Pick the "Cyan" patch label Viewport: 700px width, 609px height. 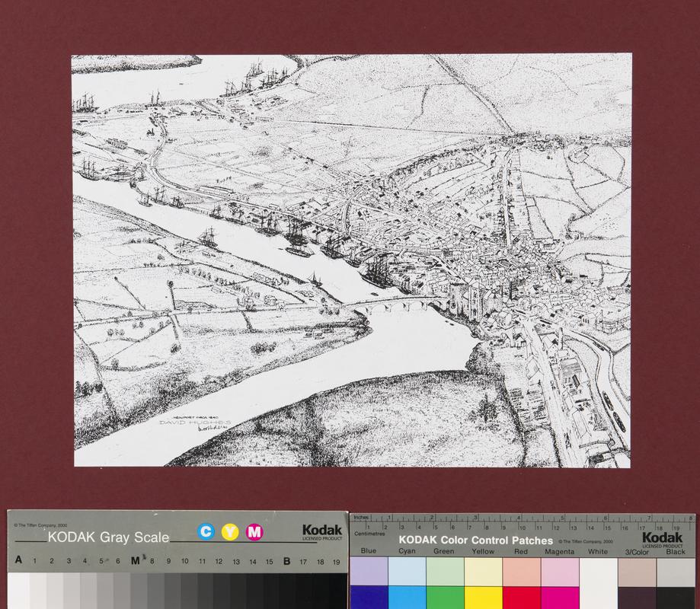(408, 550)
